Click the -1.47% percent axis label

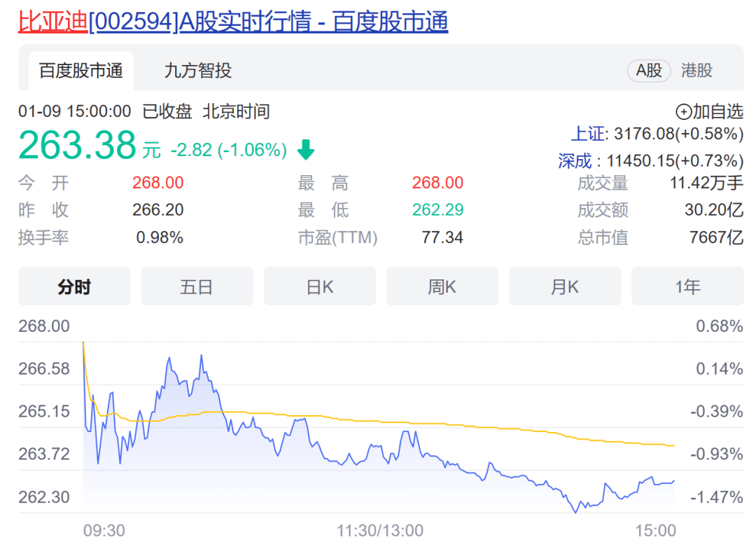pos(717,497)
